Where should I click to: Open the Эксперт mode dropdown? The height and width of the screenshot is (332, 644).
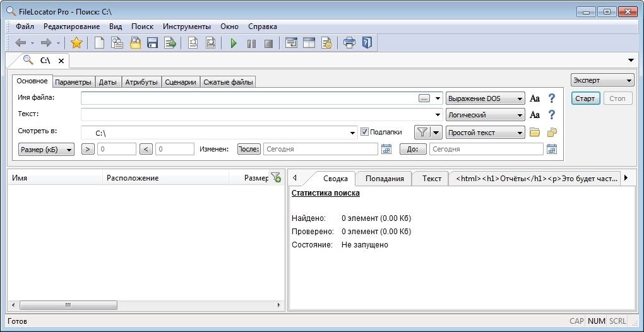(602, 80)
